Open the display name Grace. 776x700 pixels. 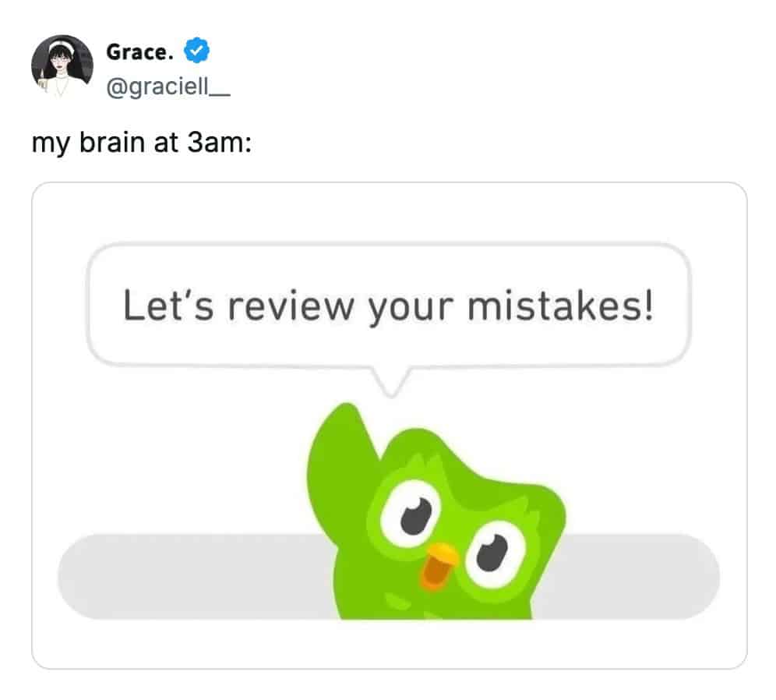[140, 52]
